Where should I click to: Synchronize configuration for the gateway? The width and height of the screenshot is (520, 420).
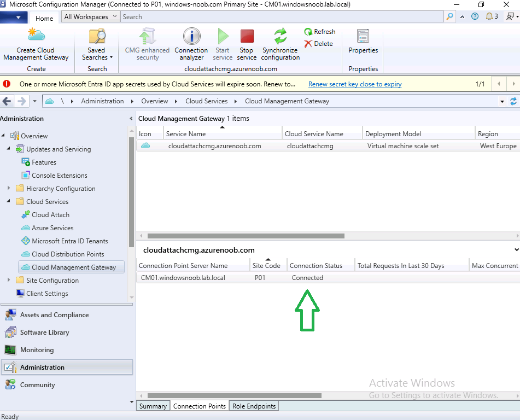pos(280,45)
